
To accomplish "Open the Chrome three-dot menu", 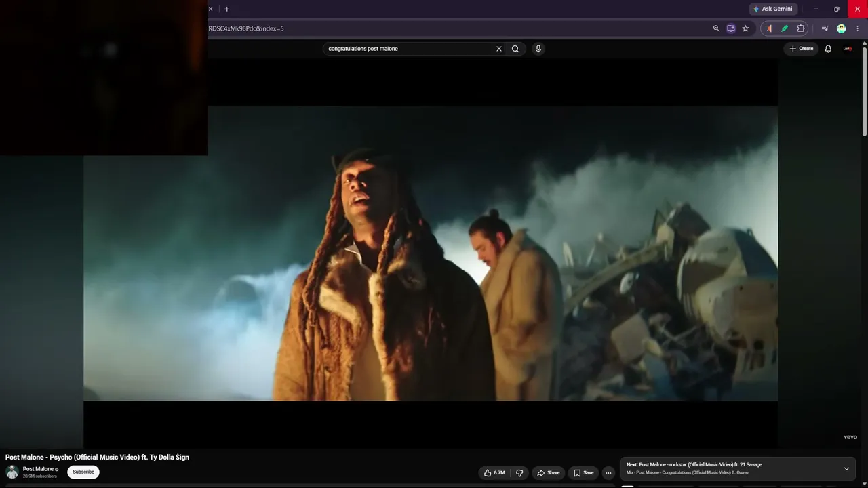I will pos(857,28).
